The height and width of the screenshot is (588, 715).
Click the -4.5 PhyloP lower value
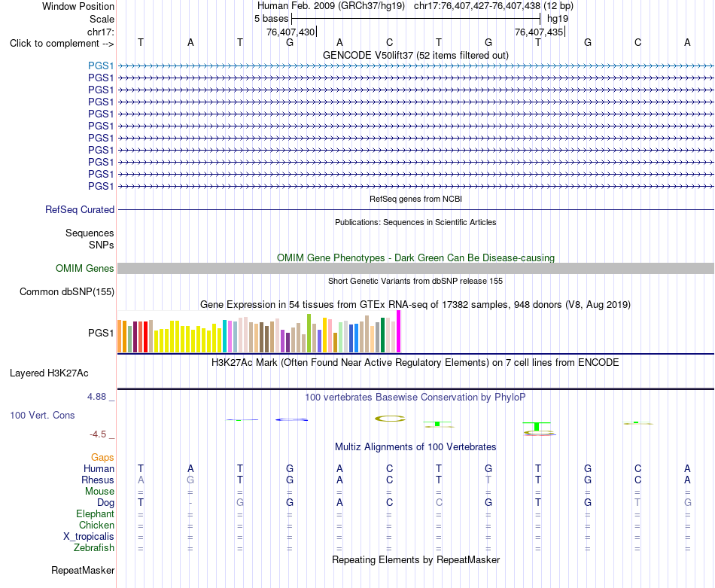98,434
